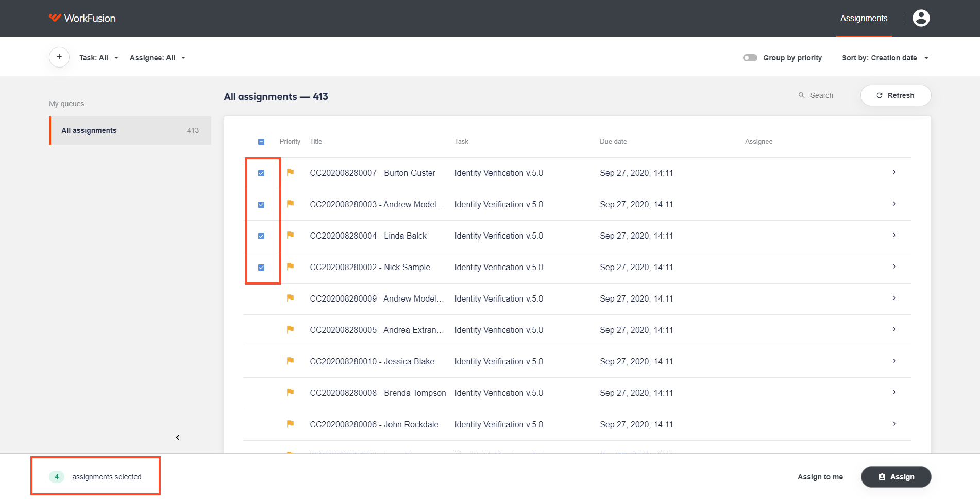Enable the Group by priority switch
The height and width of the screenshot is (499, 980).
click(x=750, y=58)
